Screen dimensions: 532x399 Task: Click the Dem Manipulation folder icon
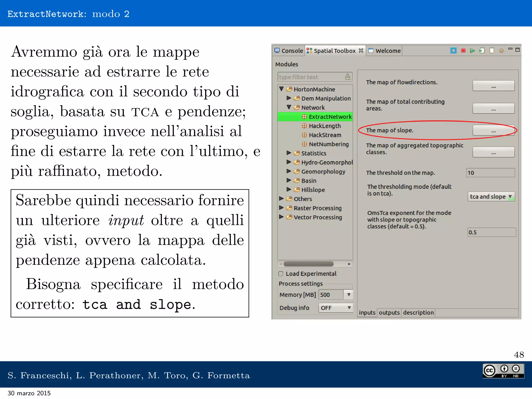[297, 98]
